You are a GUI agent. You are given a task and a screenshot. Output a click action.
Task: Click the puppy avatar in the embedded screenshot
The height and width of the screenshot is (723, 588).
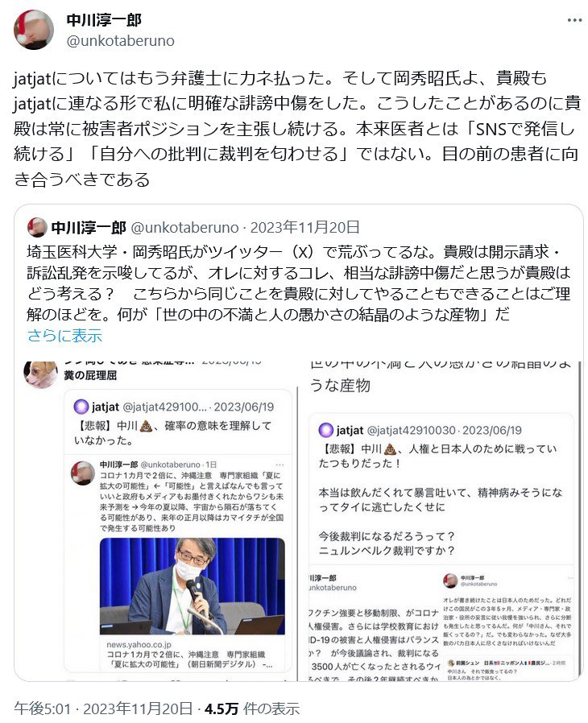pyautogui.click(x=41, y=374)
